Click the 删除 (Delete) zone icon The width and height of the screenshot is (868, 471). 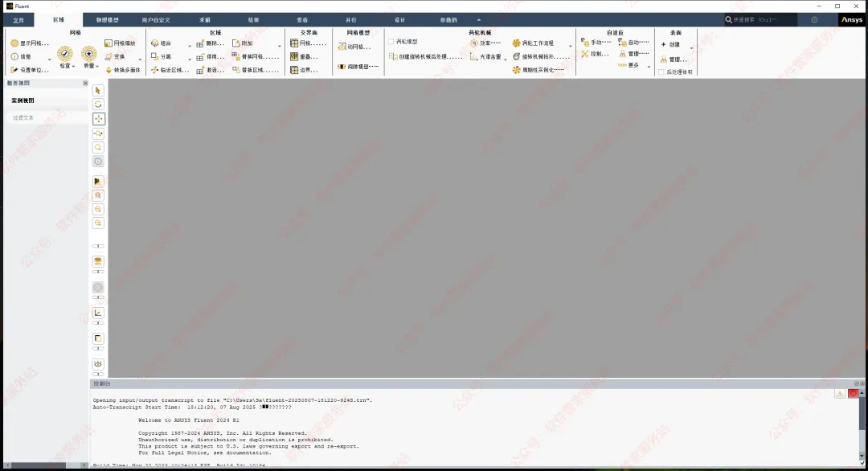point(200,43)
